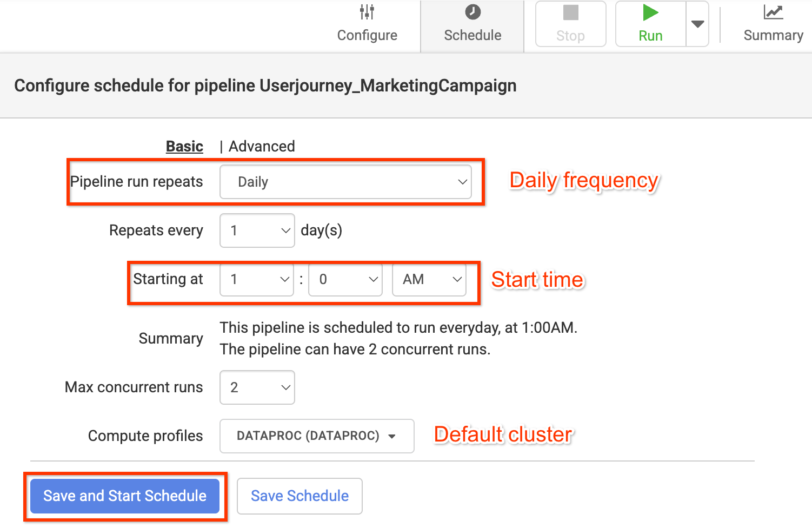
Task: Open the Configure pipeline icon
Action: click(367, 22)
